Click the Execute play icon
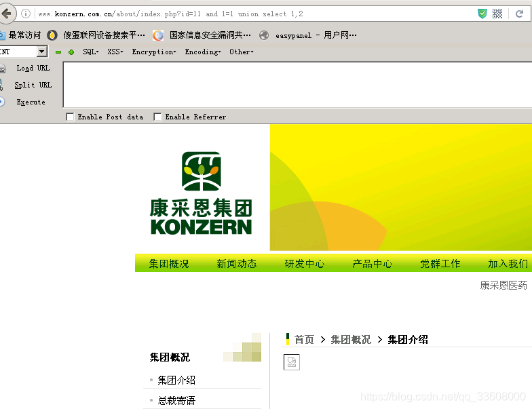Image resolution: width=532 pixels, height=409 pixels. [x=1, y=102]
